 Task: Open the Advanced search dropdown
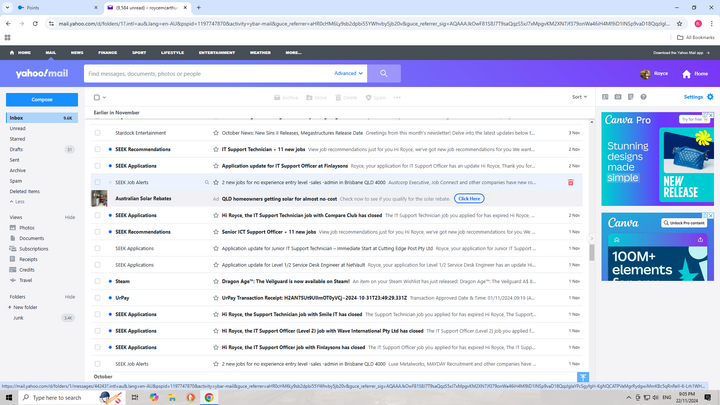(349, 73)
